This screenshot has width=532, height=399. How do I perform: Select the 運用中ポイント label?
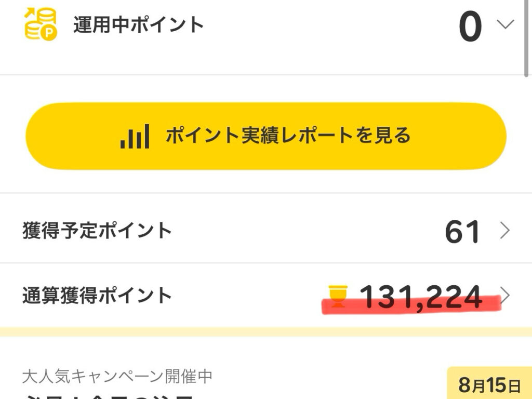[x=138, y=25]
